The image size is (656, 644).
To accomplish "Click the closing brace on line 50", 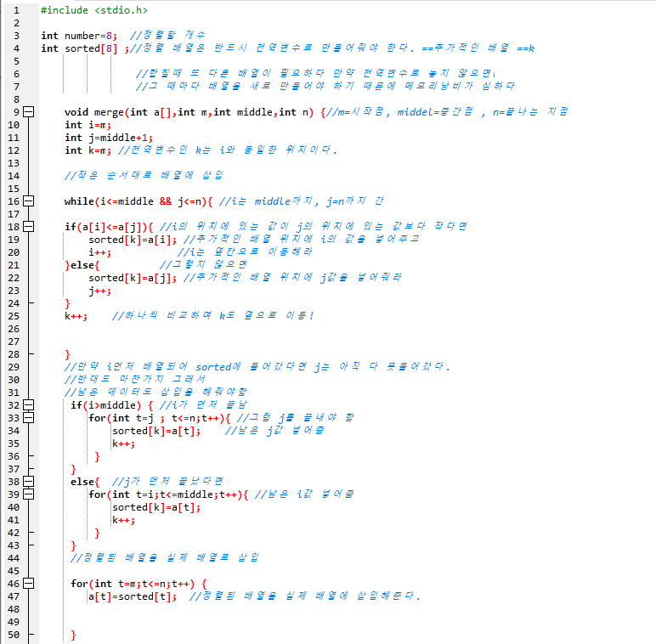I will [73, 636].
